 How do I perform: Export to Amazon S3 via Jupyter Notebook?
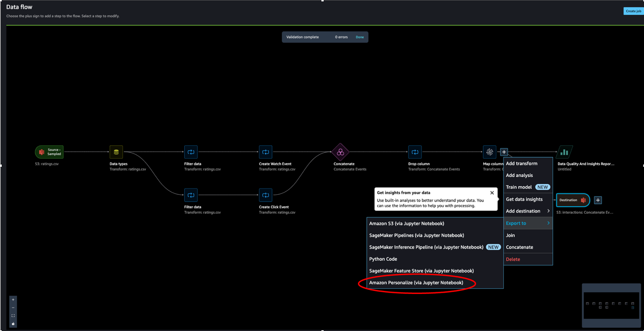click(435, 223)
